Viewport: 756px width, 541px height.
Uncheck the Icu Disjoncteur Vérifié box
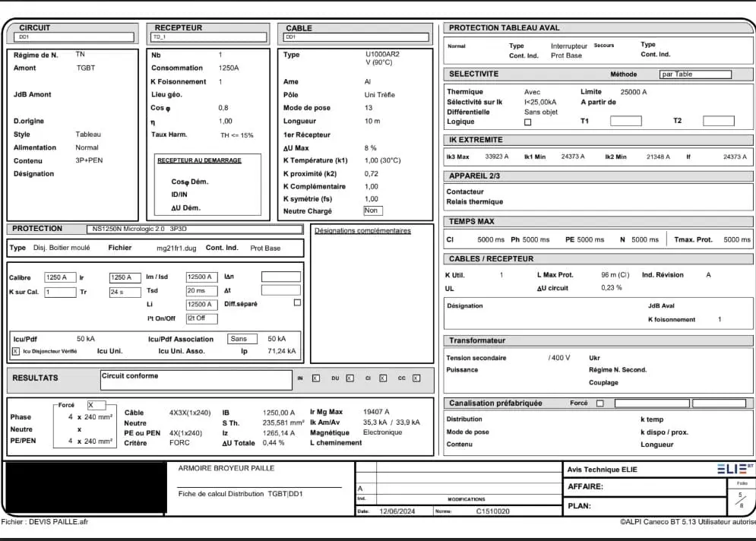(16, 352)
